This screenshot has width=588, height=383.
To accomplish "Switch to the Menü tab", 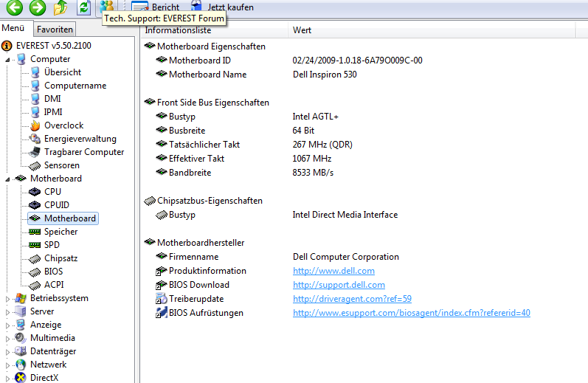I will coord(13,28).
